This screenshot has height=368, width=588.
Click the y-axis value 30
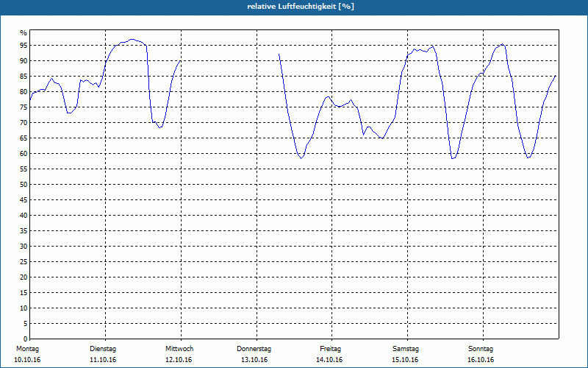click(24, 247)
